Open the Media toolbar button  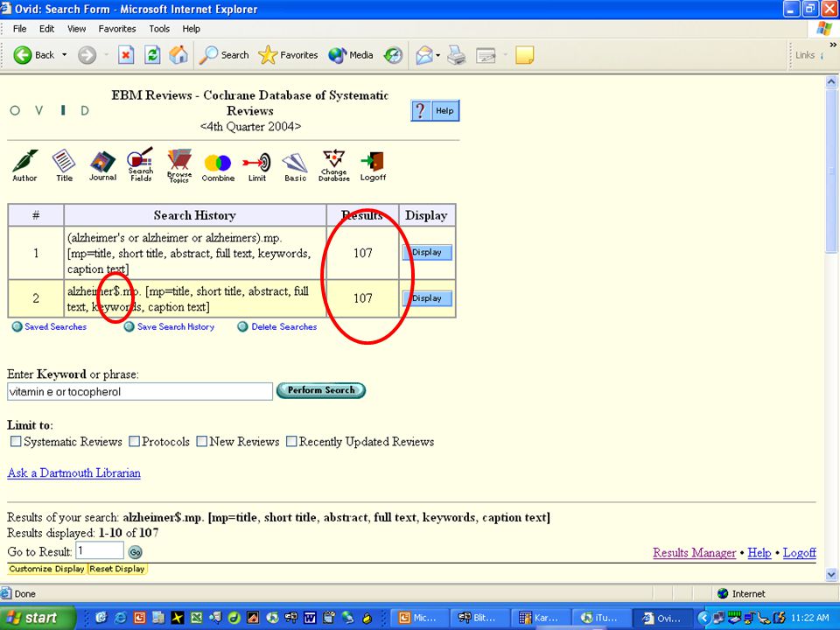point(350,54)
